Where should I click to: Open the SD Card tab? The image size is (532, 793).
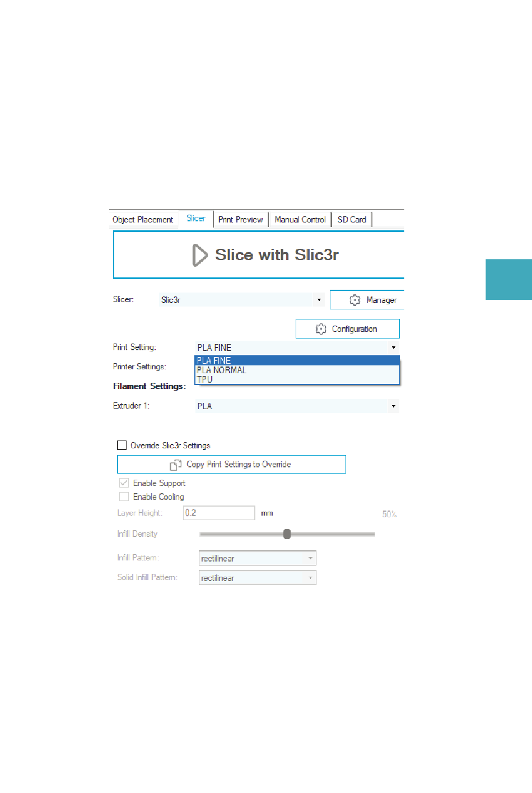click(352, 220)
